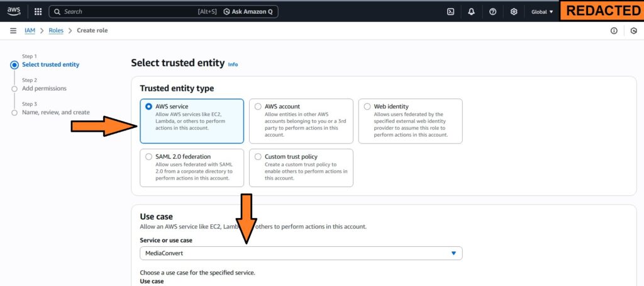This screenshot has height=286, width=644.
Task: Open the notifications bell icon
Action: [472, 11]
